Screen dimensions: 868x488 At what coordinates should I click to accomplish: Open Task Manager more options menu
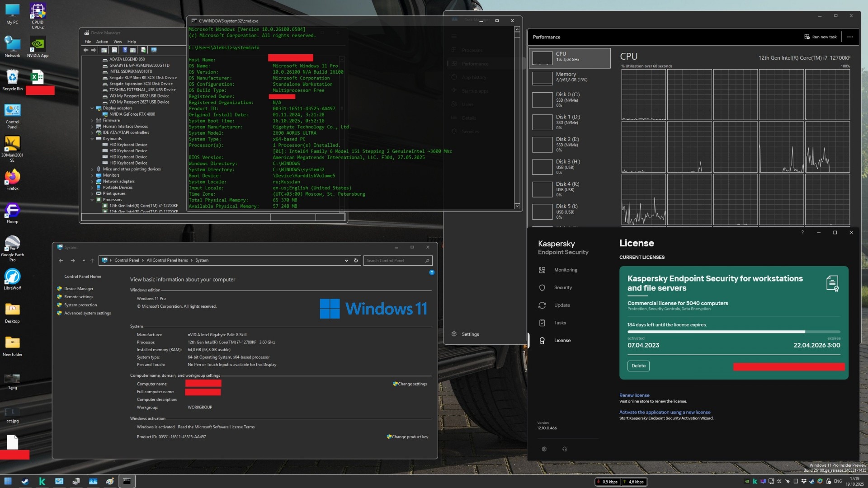850,37
